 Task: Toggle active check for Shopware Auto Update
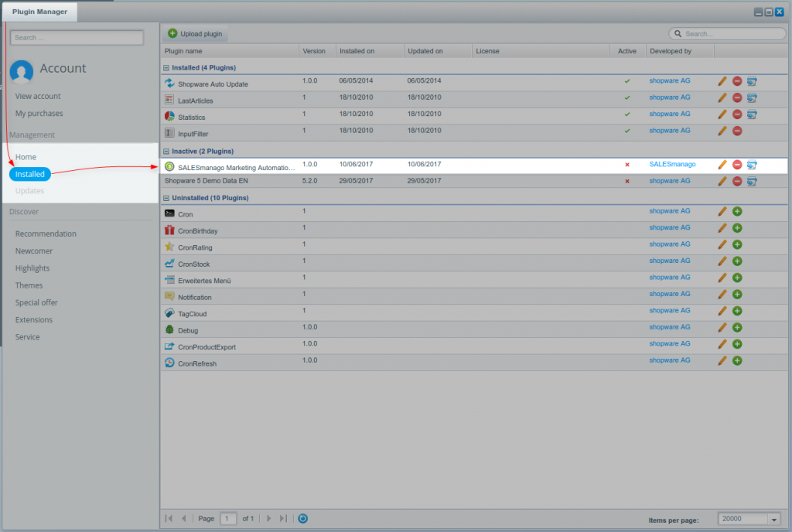626,80
